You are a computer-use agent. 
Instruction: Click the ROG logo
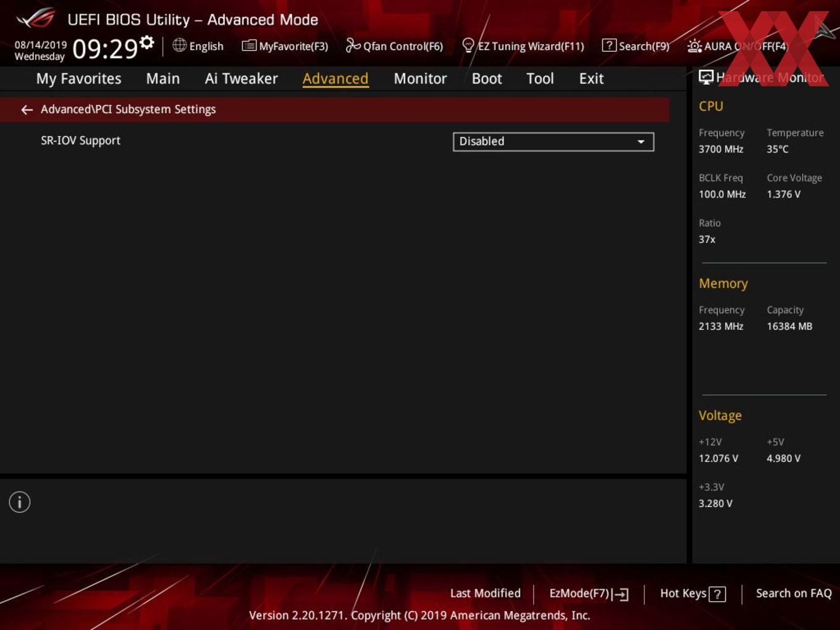pyautogui.click(x=36, y=19)
